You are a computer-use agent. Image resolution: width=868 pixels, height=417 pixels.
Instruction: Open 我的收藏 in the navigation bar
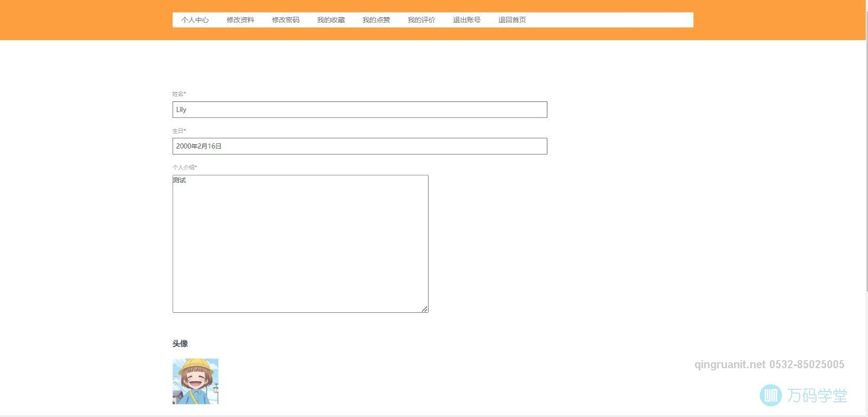coord(331,20)
